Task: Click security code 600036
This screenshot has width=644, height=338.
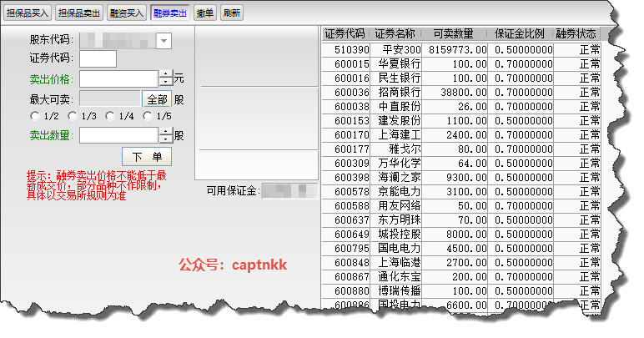Action: pos(351,93)
